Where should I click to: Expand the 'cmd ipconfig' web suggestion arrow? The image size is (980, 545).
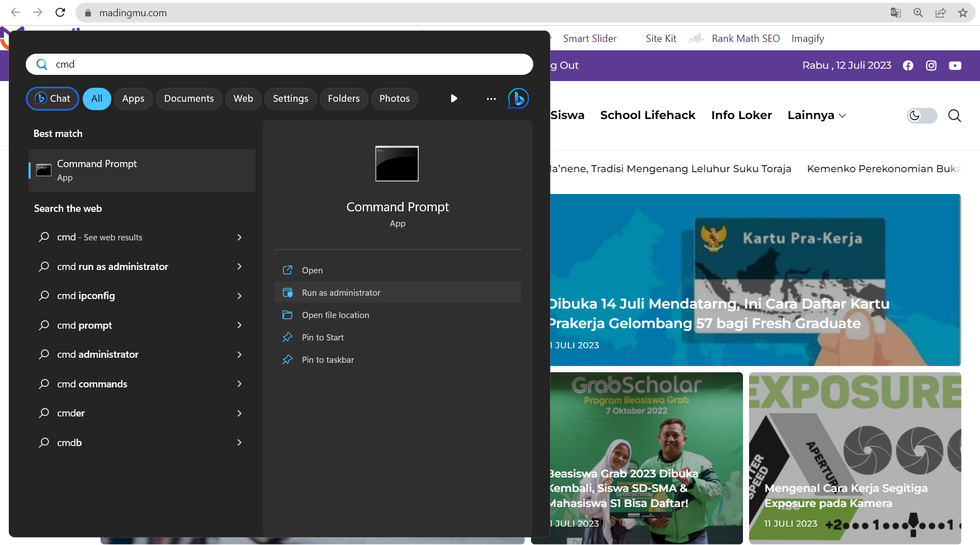pyautogui.click(x=239, y=296)
